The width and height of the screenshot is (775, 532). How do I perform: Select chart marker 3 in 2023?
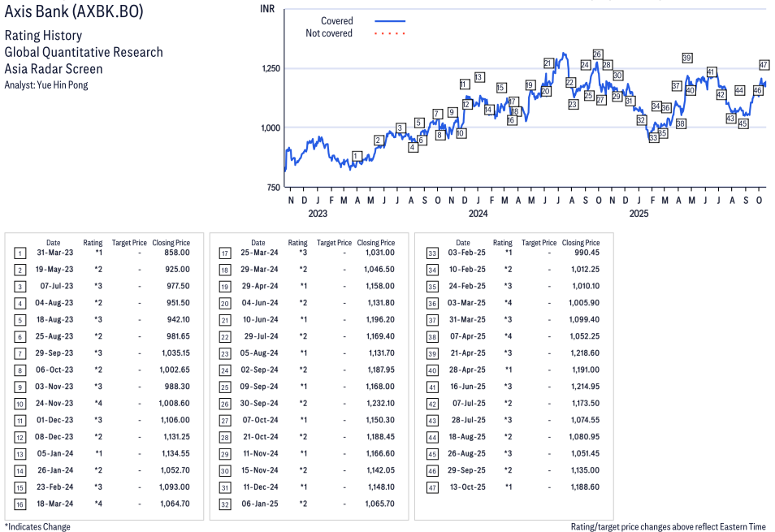[x=400, y=128]
